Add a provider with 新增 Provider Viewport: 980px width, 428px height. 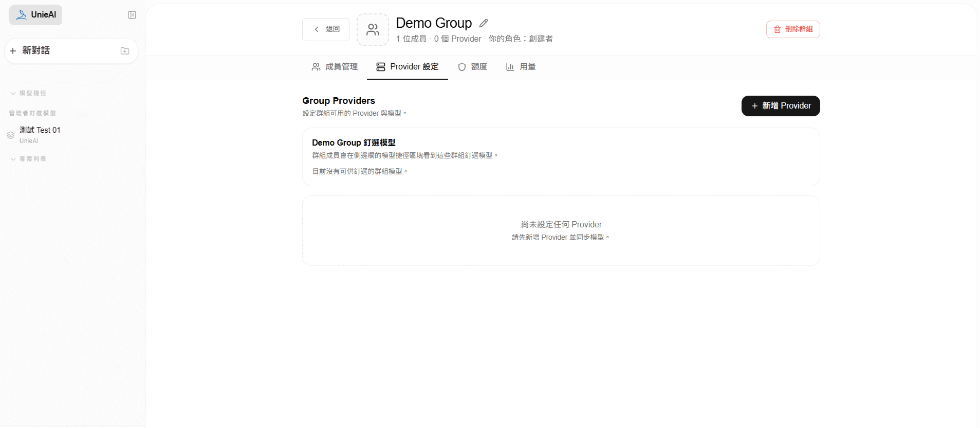tap(781, 106)
